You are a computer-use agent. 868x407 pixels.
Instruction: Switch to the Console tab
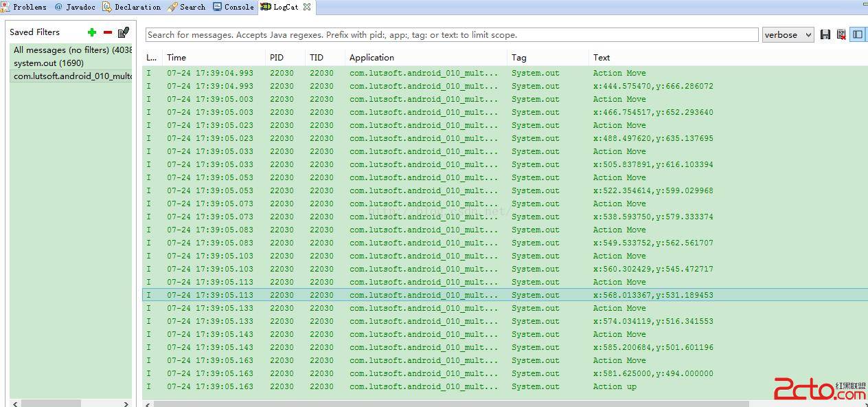(x=233, y=7)
